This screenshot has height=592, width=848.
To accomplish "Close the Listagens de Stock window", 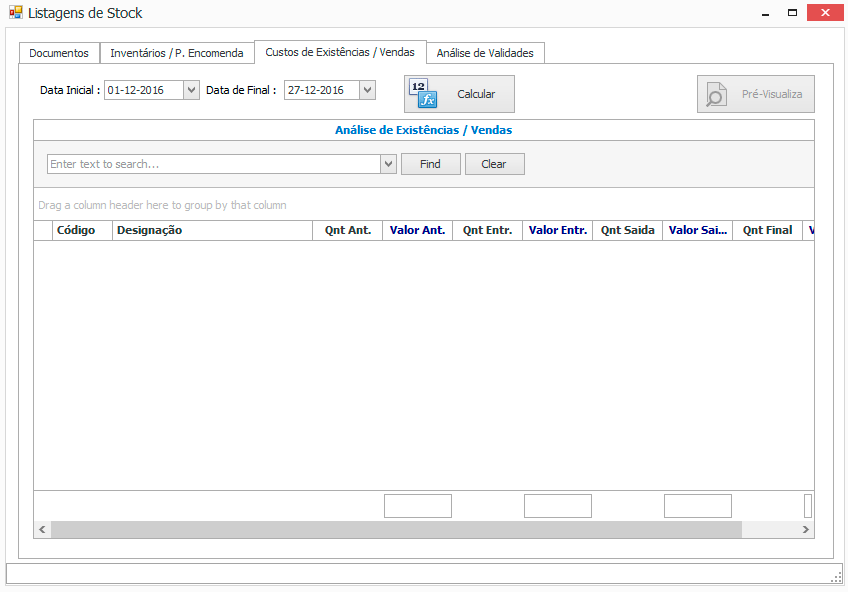I will point(825,13).
